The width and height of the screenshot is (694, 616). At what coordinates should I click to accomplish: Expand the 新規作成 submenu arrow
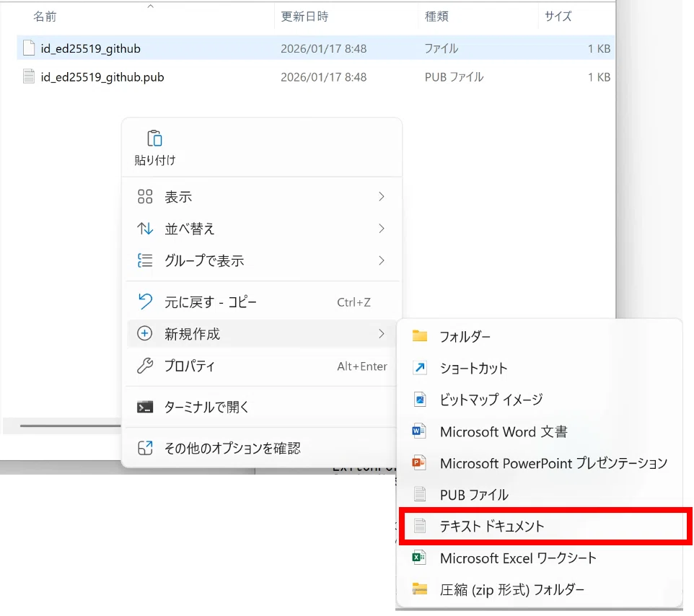point(382,334)
